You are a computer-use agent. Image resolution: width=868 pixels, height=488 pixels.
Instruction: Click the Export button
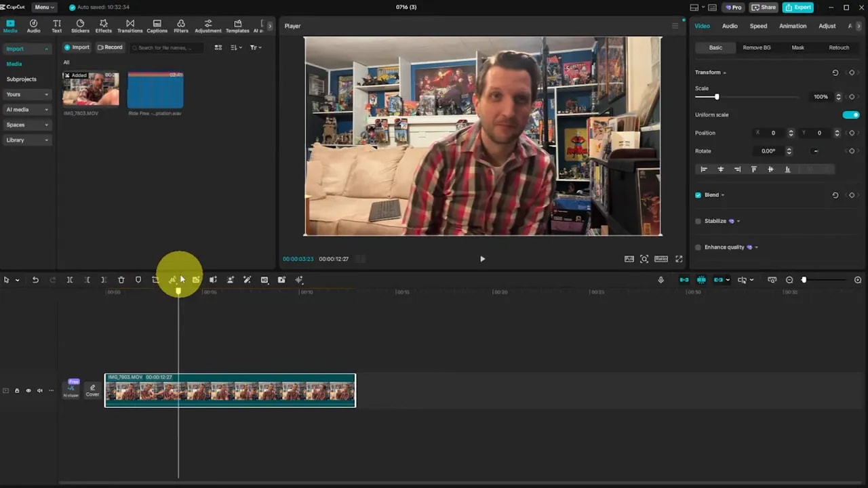click(x=797, y=7)
